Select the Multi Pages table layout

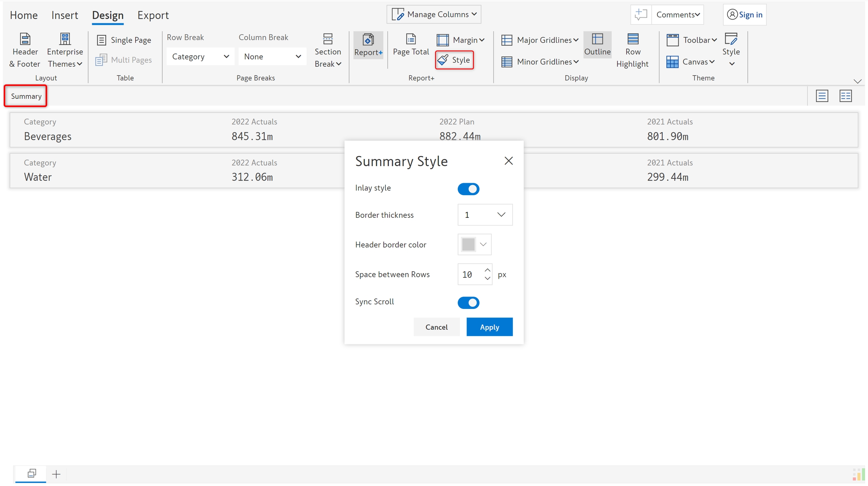click(x=124, y=60)
